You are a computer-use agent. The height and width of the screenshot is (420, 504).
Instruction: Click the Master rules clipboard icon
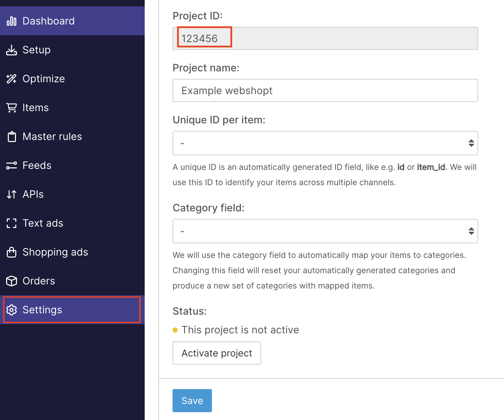click(x=12, y=137)
